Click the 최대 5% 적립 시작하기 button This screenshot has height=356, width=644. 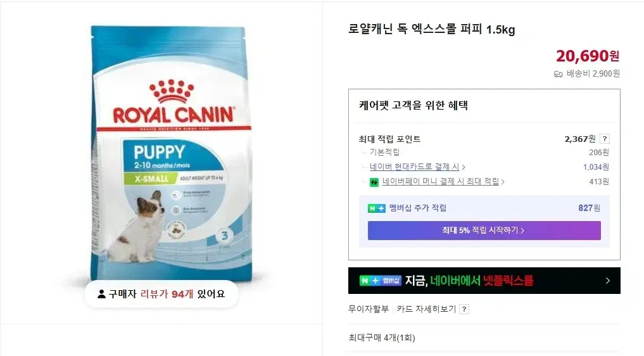click(484, 230)
